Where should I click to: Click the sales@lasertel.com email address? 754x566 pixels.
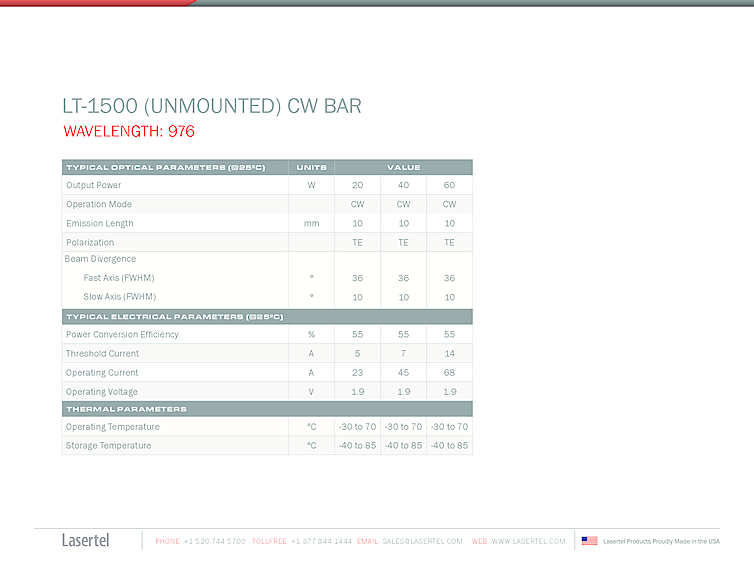tap(422, 541)
